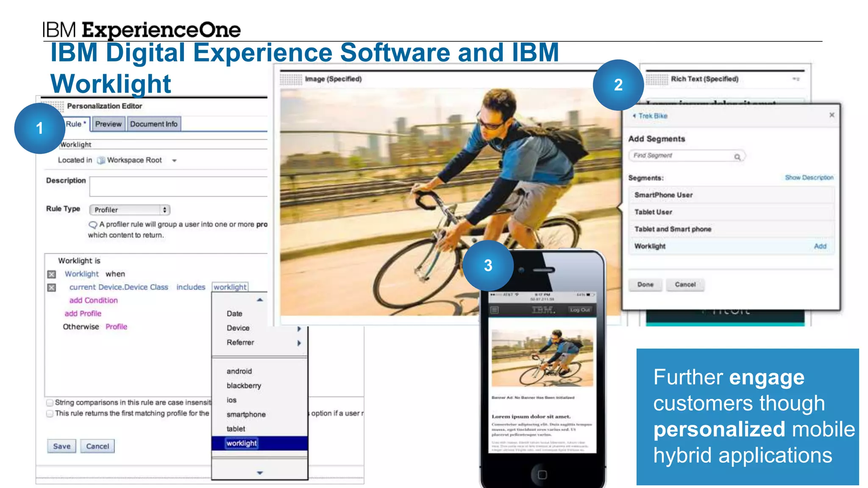Click add Condition link
The width and height of the screenshot is (868, 488).
coord(94,300)
